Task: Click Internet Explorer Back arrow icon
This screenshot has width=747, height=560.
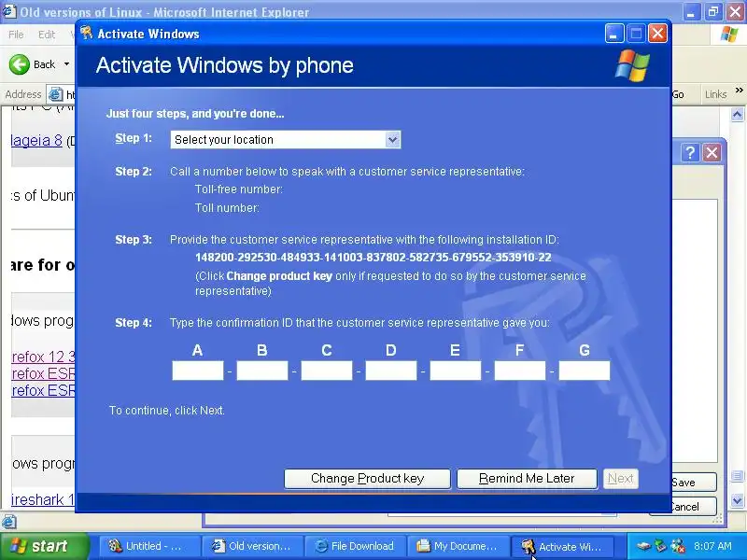Action: [20, 64]
